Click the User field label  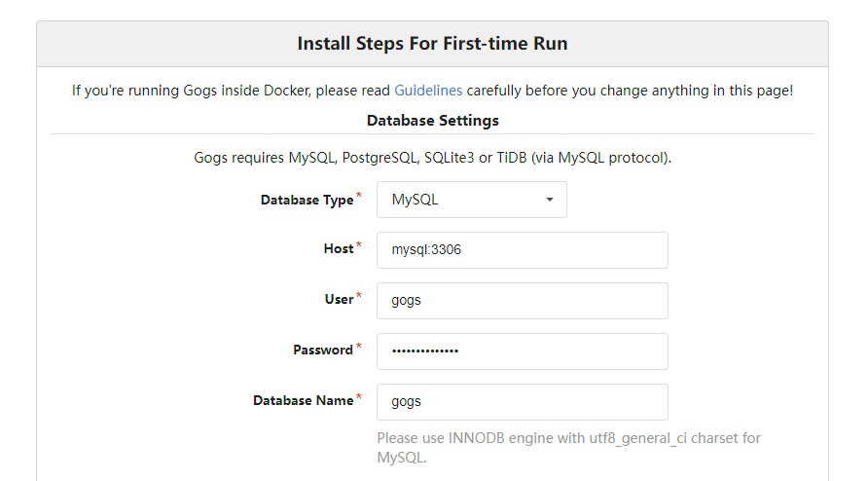tap(339, 299)
